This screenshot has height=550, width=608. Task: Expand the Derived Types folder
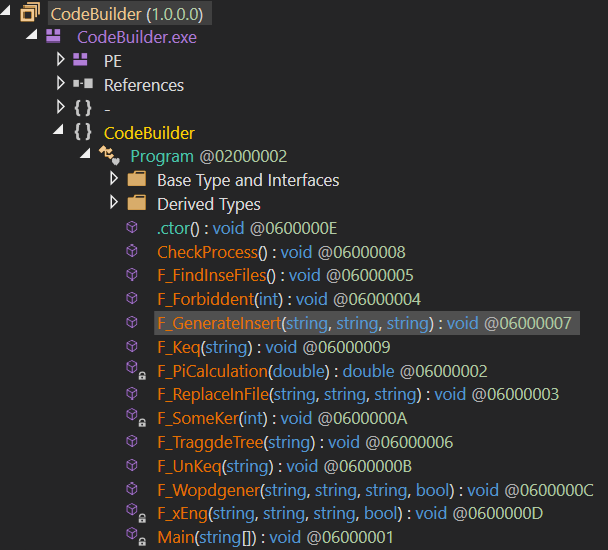coord(113,204)
